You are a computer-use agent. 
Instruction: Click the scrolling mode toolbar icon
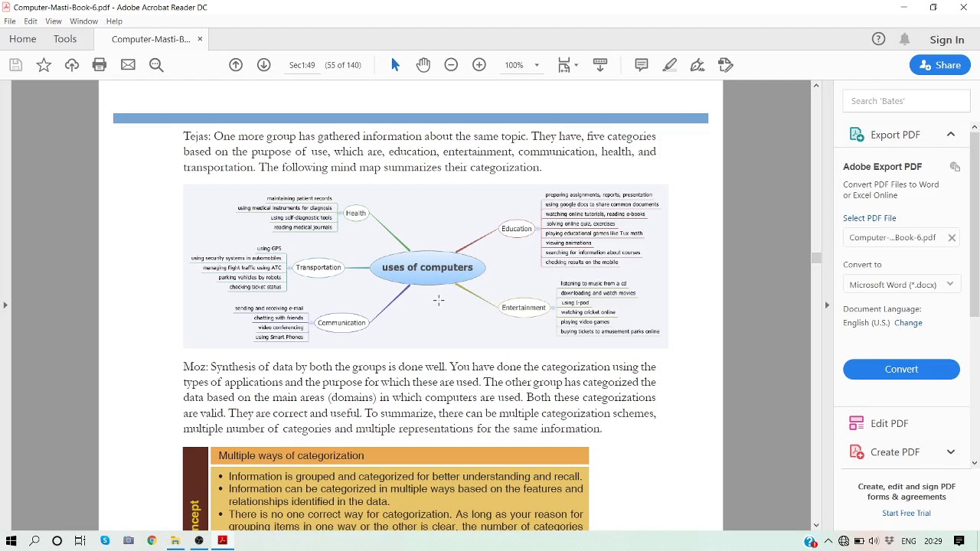[600, 65]
